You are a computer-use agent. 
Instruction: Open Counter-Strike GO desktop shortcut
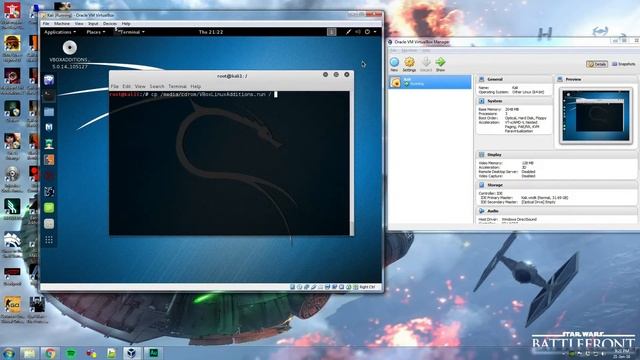tap(12, 309)
